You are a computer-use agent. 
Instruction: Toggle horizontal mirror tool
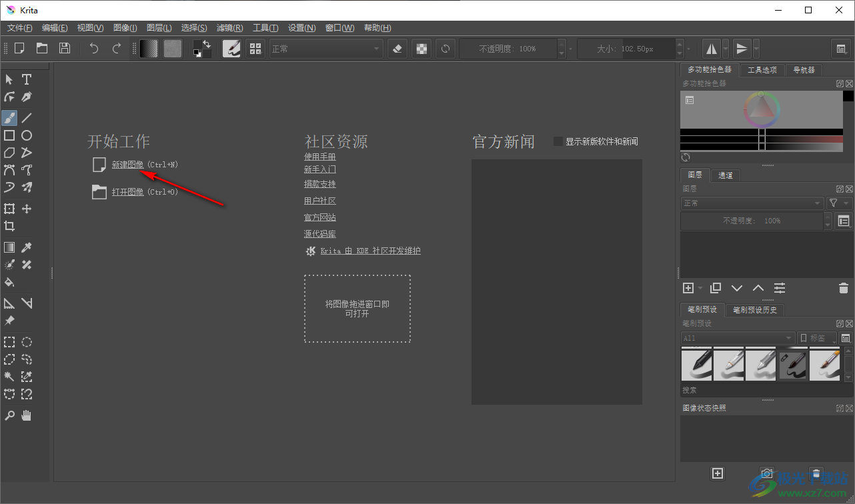pyautogui.click(x=711, y=48)
